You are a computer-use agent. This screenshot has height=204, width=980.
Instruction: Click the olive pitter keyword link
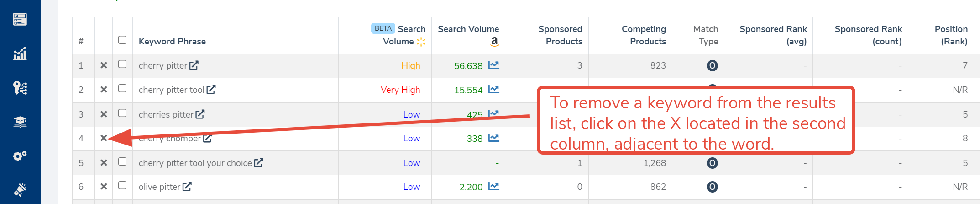159,187
